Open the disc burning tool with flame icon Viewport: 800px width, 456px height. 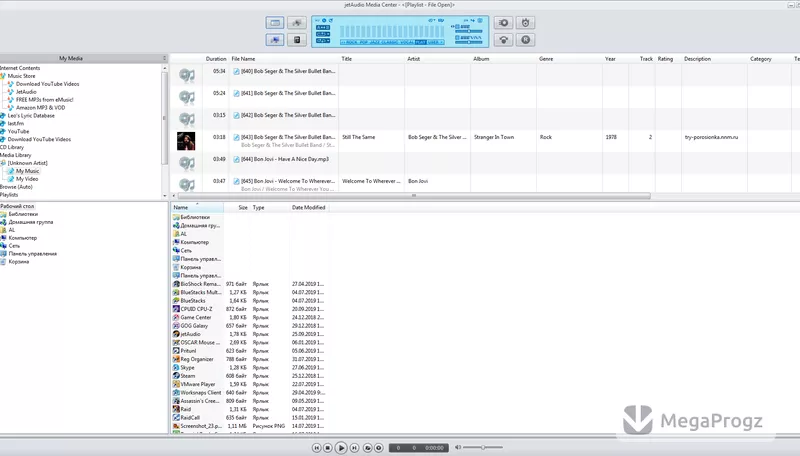[x=526, y=23]
